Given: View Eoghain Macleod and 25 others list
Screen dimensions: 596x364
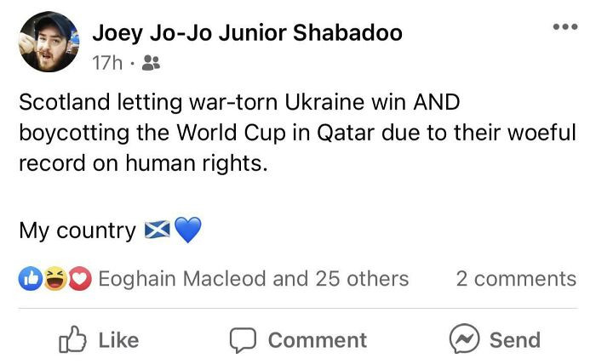Looking at the screenshot, I should click(254, 278).
